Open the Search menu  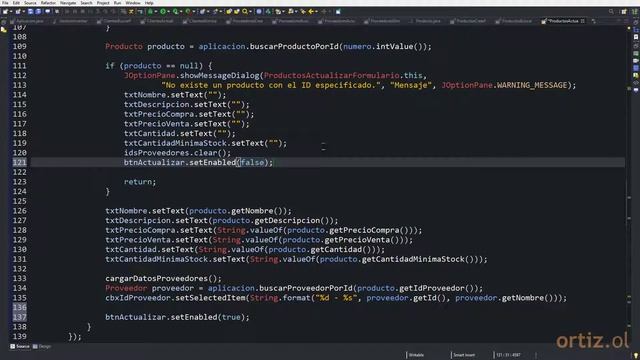(x=86, y=3)
